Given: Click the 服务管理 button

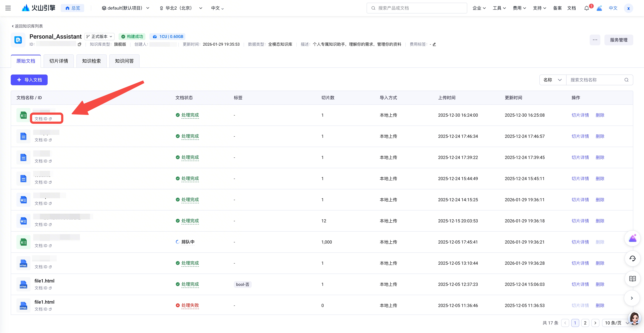Looking at the screenshot, I should tap(619, 40).
